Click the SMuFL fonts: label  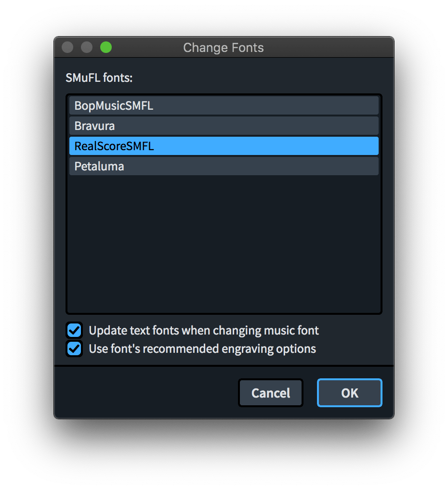[x=99, y=77]
